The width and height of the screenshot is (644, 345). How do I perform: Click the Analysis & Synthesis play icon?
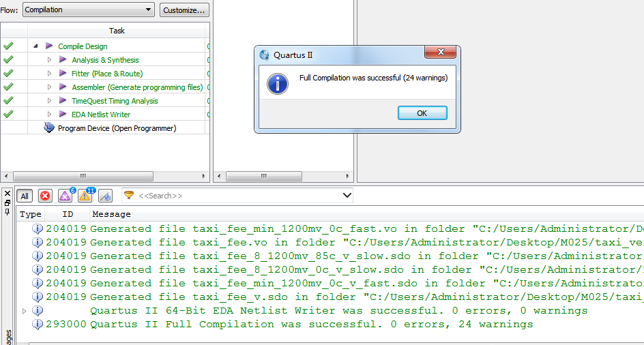pyautogui.click(x=63, y=59)
